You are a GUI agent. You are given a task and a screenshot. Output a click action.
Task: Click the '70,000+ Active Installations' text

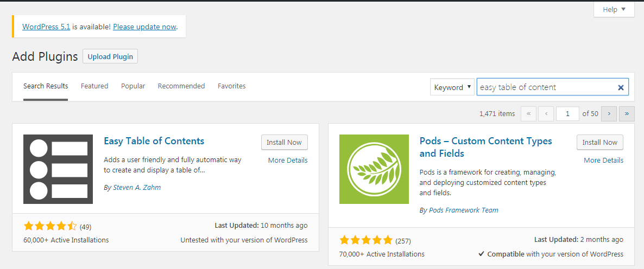pyautogui.click(x=382, y=254)
